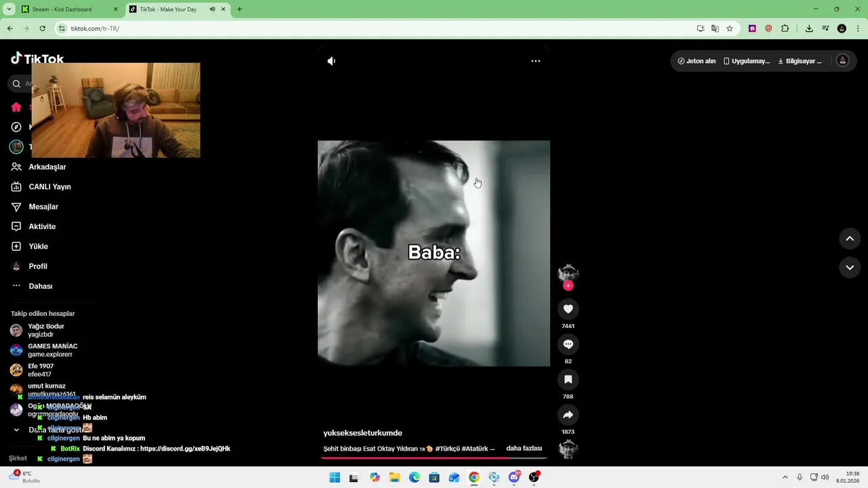The image size is (868, 488).
Task: Launch Microsoft Edge from the taskbar
Action: tap(414, 478)
